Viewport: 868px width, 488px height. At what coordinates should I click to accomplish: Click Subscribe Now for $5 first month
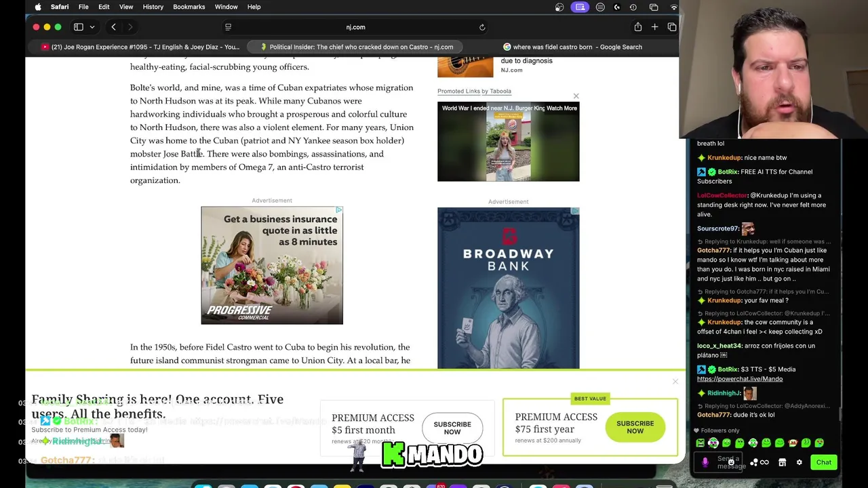tap(452, 428)
